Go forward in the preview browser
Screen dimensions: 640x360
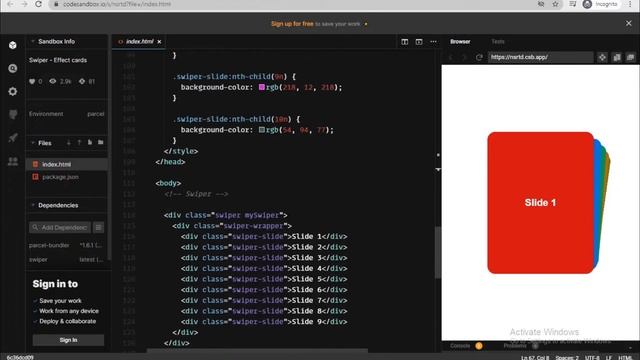tap(464, 57)
